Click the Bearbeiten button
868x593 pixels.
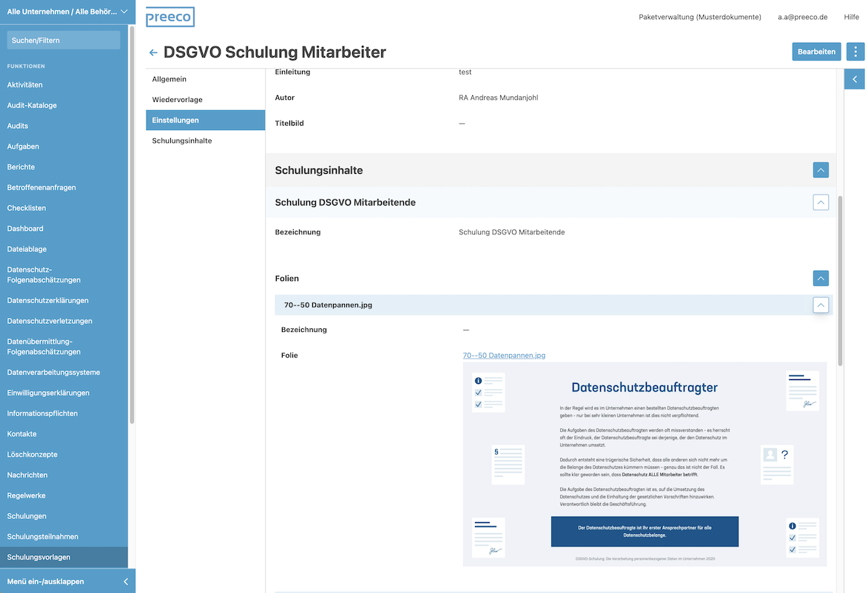816,52
